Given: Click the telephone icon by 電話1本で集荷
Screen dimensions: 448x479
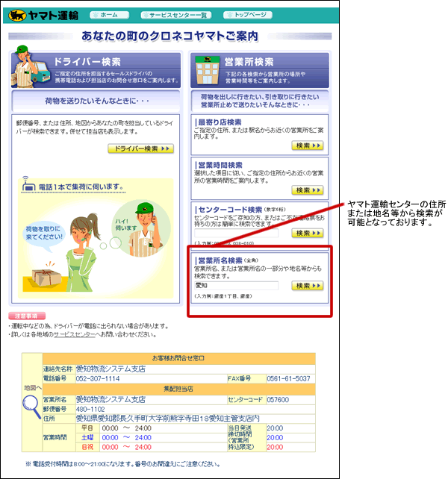Looking at the screenshot, I should click(28, 184).
